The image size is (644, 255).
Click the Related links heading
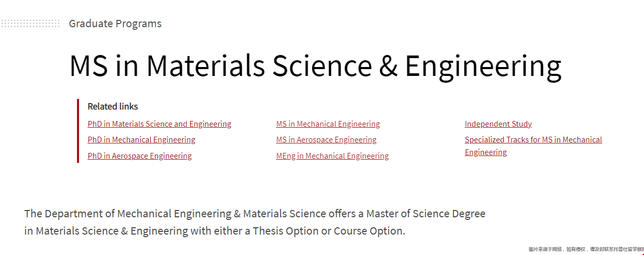(113, 106)
